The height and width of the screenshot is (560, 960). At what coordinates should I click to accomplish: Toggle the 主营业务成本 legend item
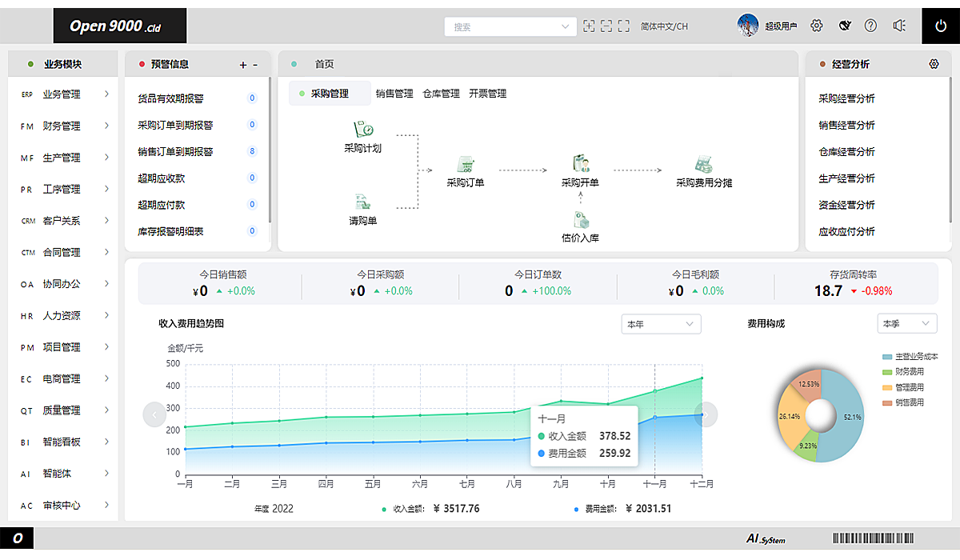tap(910, 357)
